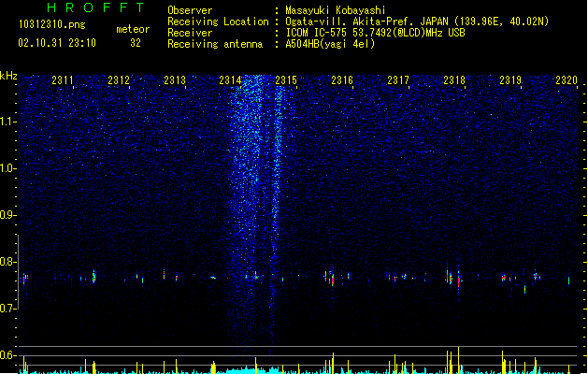588x374 pixels.
Task: Click time marker 2319
Action: pos(510,80)
